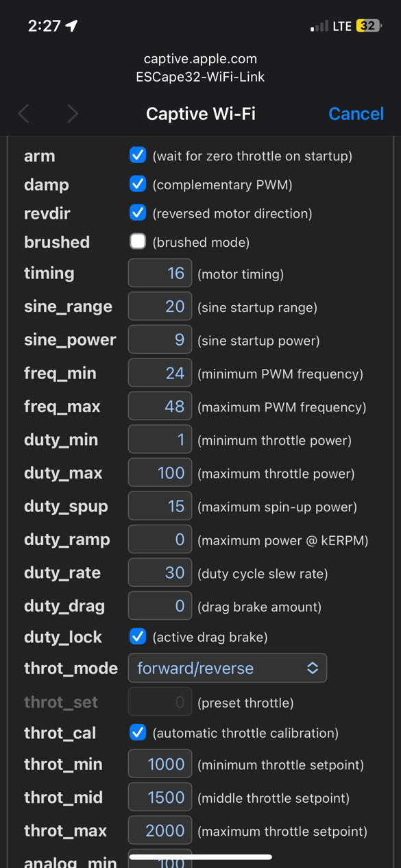Enable brushed mode checkbox

[x=138, y=241]
